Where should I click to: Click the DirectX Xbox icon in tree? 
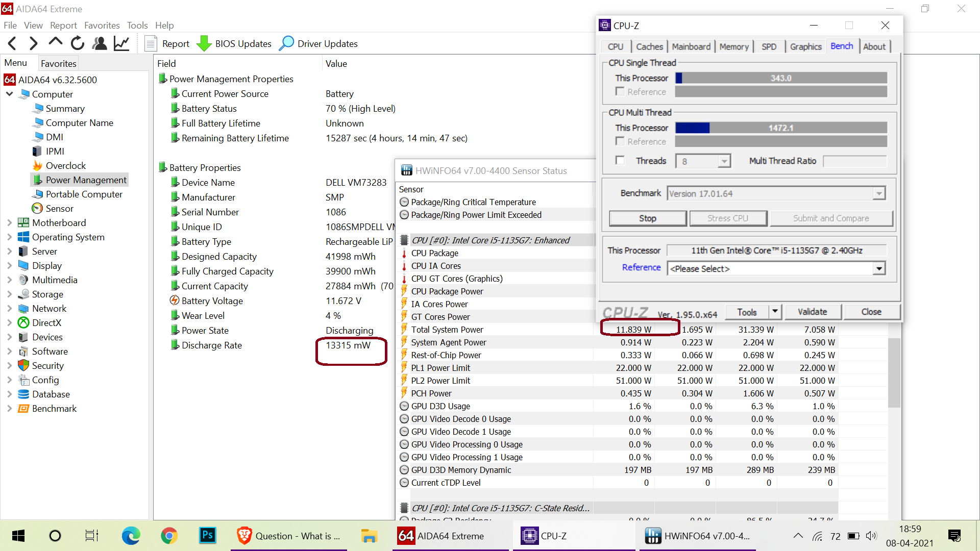tap(23, 323)
